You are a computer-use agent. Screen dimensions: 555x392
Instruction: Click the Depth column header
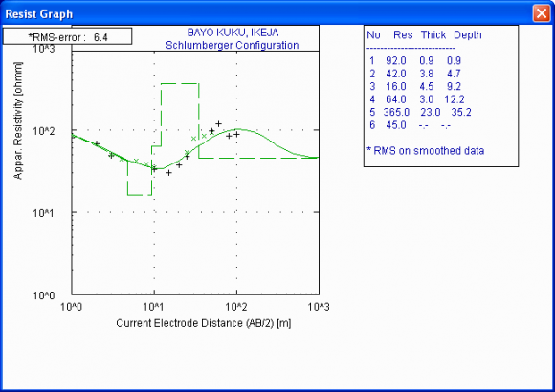pos(468,35)
